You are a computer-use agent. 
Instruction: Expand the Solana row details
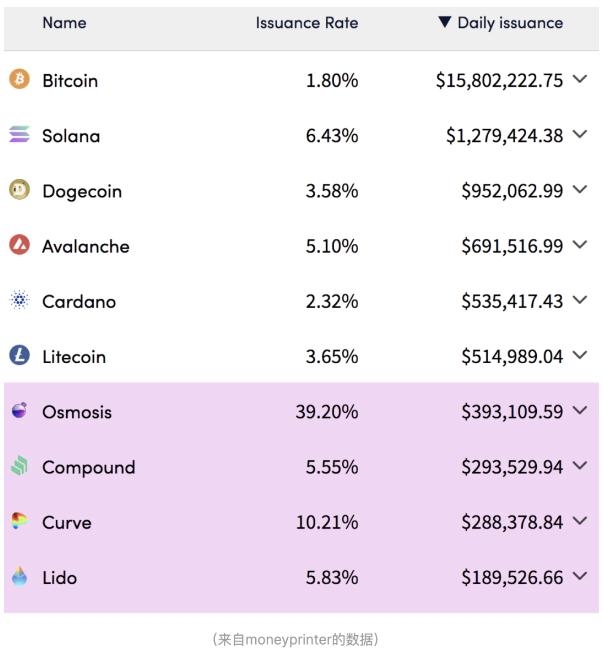click(581, 136)
